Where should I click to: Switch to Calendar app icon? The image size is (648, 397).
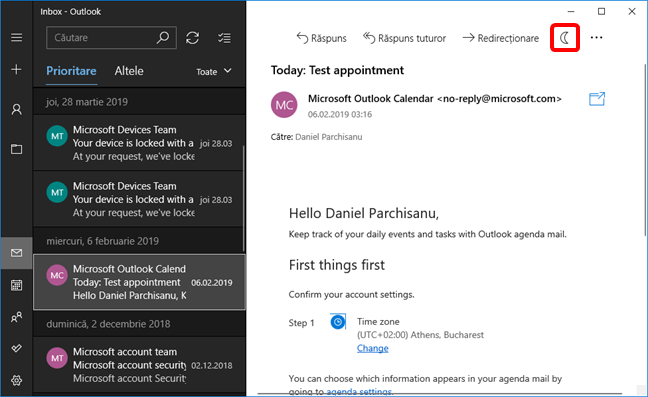point(17,285)
